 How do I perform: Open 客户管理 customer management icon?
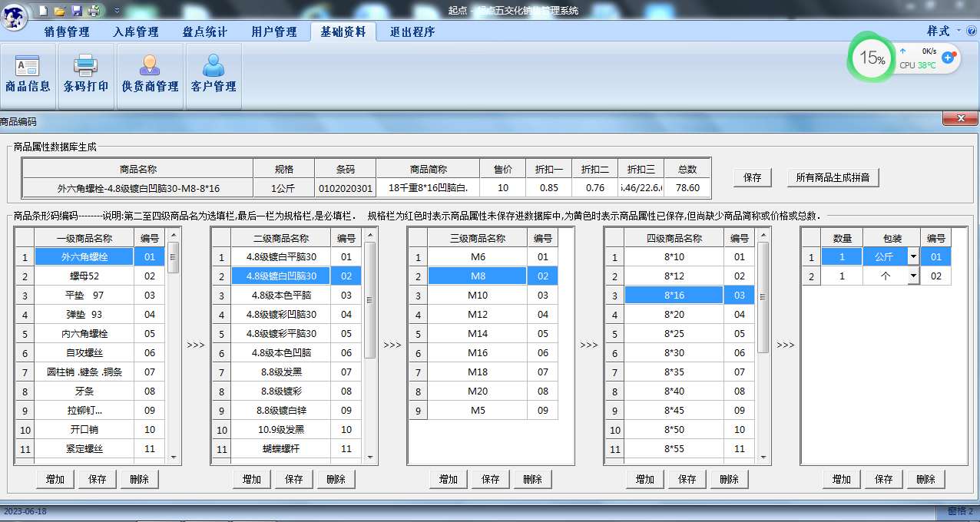click(212, 74)
